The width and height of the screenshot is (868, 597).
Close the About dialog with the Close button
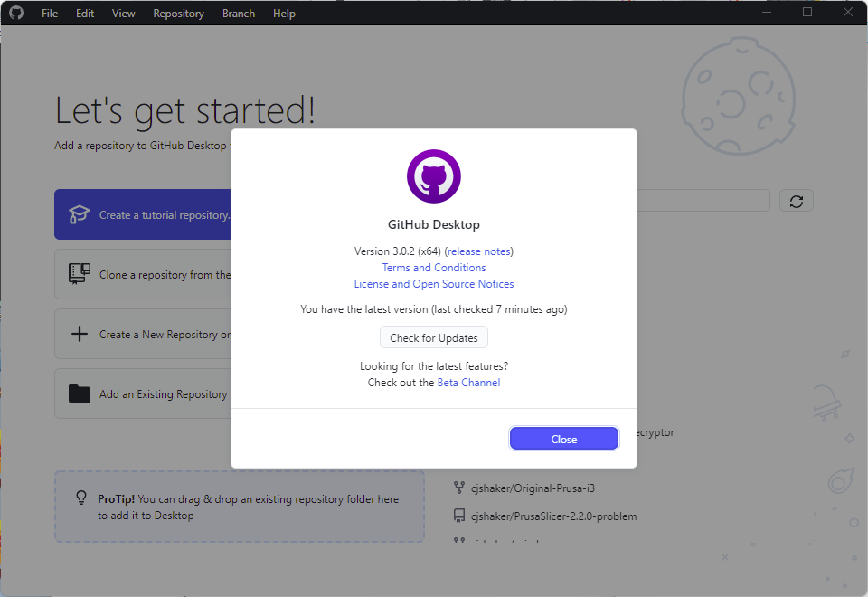[x=563, y=439]
